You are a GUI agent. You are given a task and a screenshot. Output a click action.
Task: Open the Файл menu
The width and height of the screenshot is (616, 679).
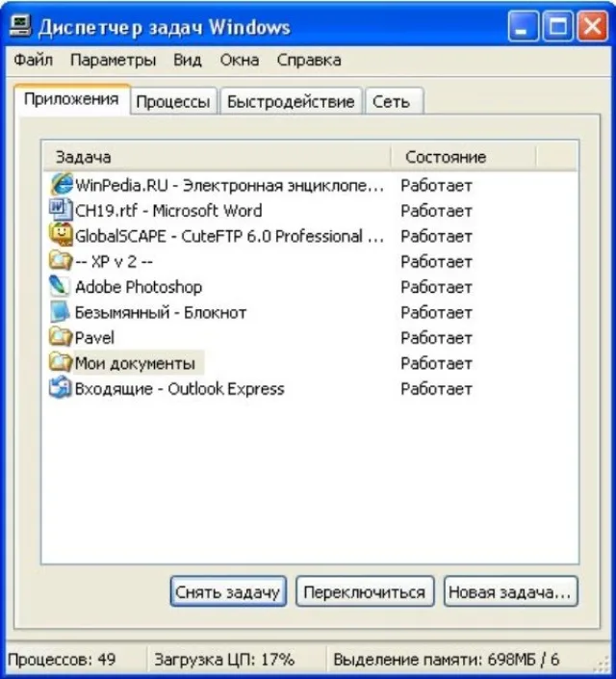pyautogui.click(x=34, y=60)
